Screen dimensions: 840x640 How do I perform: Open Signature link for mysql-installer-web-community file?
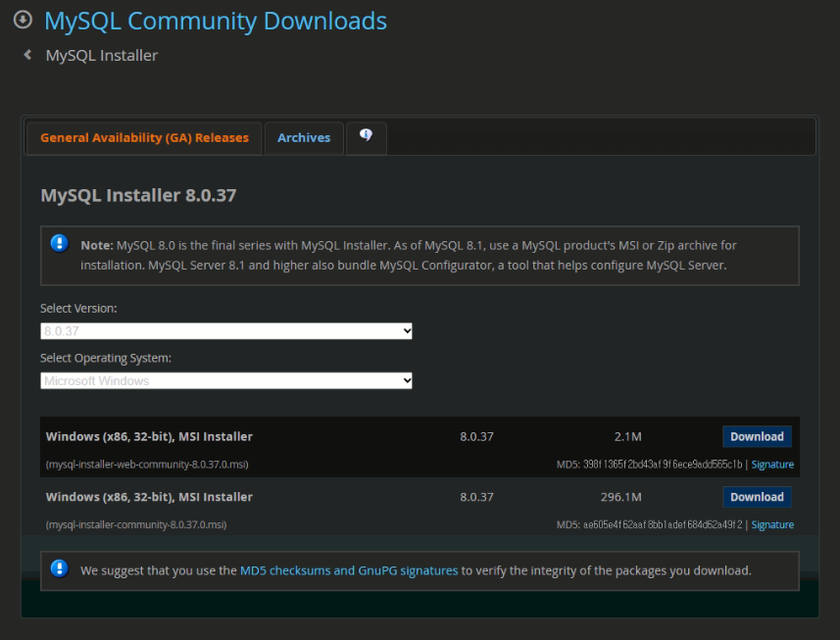tap(772, 465)
